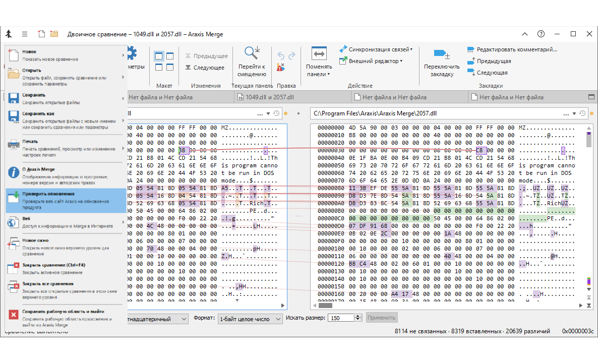Open the Новое submenu arrow
Image resolution: width=598 pixels, height=364 pixels.
click(x=123, y=55)
